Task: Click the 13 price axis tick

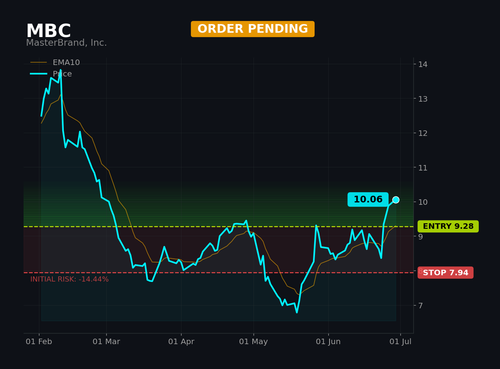Action: tap(423, 99)
